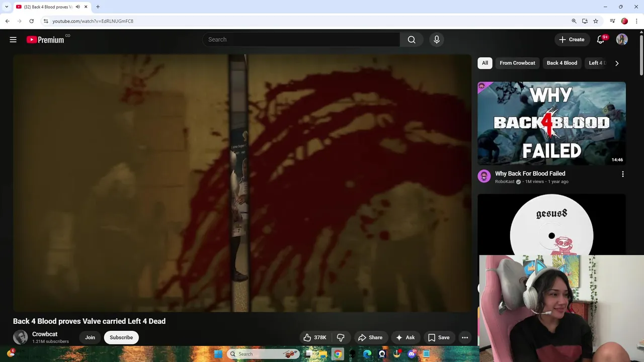
Task: Click the 1.21M subscribers text
Action: click(x=50, y=342)
